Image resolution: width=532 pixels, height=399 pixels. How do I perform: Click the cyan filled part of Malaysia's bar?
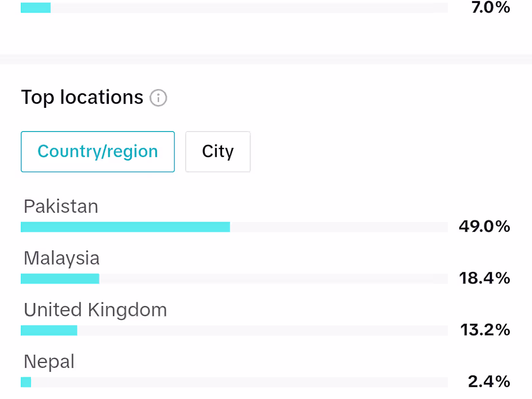point(60,279)
